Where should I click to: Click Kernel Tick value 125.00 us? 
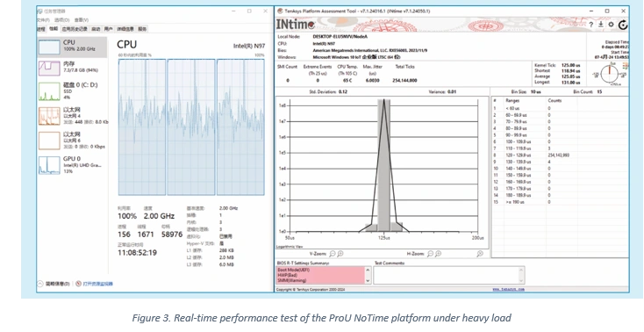click(571, 65)
